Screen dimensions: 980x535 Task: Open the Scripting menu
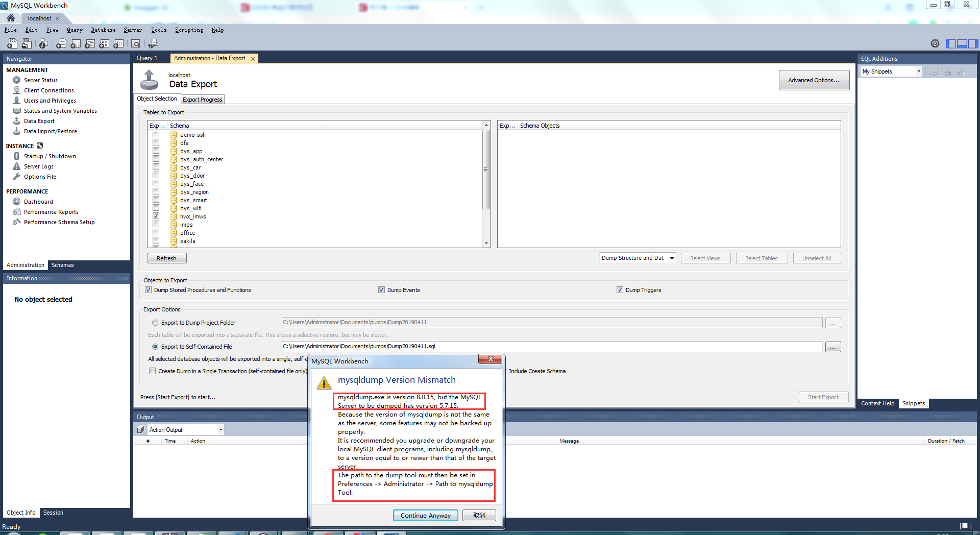(189, 30)
